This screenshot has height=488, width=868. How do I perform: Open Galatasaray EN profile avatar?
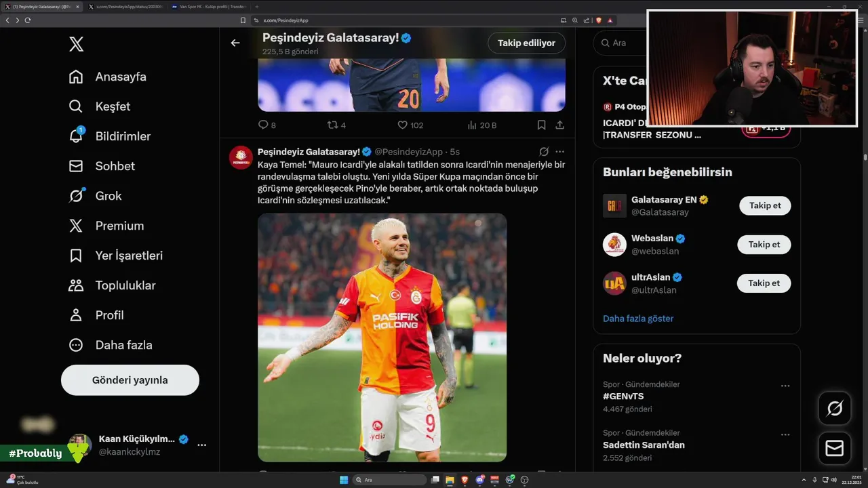[x=614, y=206]
